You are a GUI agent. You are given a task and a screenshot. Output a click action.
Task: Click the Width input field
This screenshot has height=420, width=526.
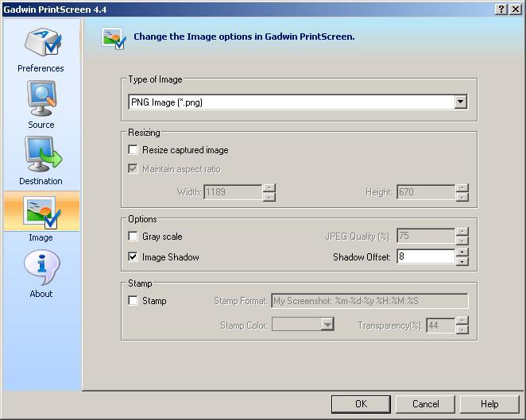233,192
